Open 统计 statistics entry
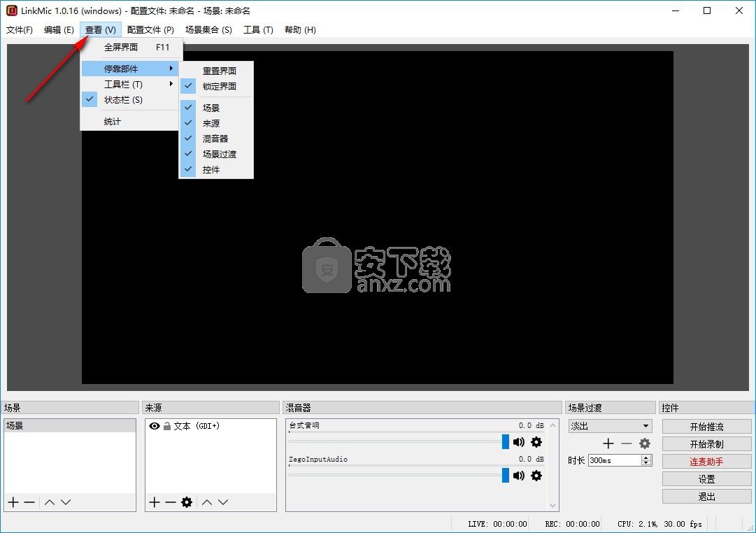Image resolution: width=756 pixels, height=533 pixels. point(129,122)
